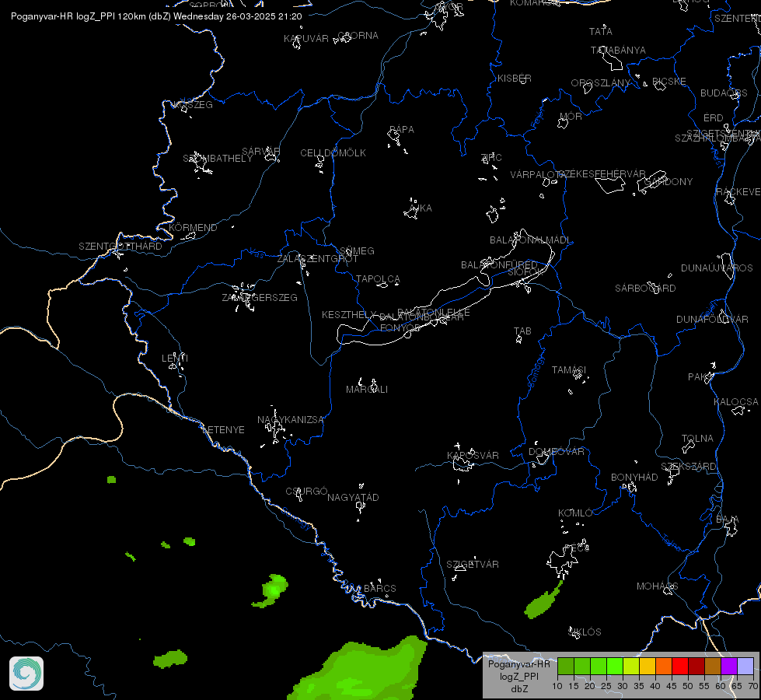Click the SZÉKESFEHÉRVÁR city label
Viewport: 761px width, 700px height.
coord(602,174)
